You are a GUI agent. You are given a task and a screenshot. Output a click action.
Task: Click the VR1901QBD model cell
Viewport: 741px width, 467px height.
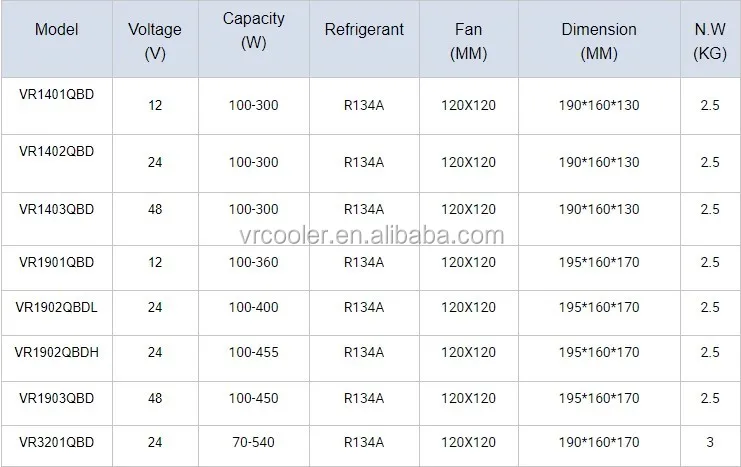point(56,262)
